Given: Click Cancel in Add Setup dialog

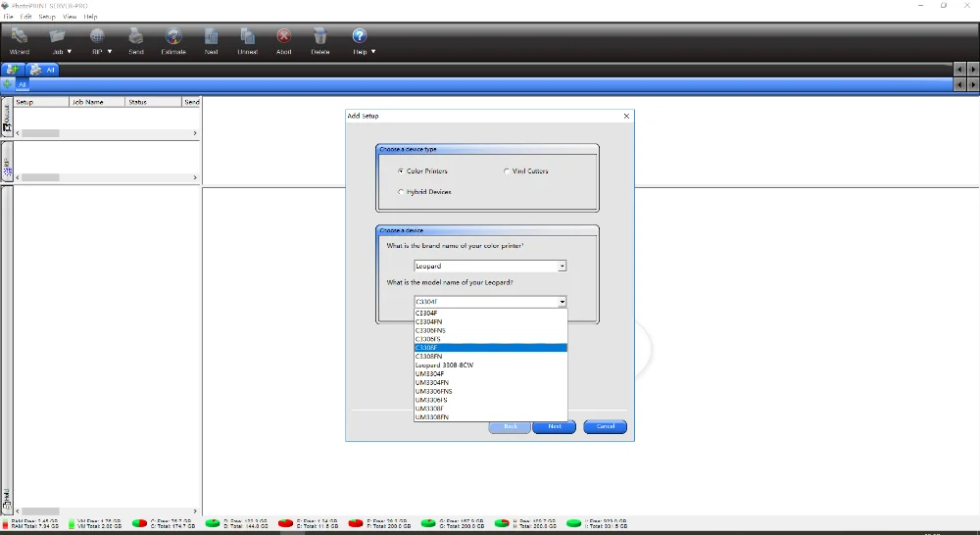Looking at the screenshot, I should coord(605,427).
